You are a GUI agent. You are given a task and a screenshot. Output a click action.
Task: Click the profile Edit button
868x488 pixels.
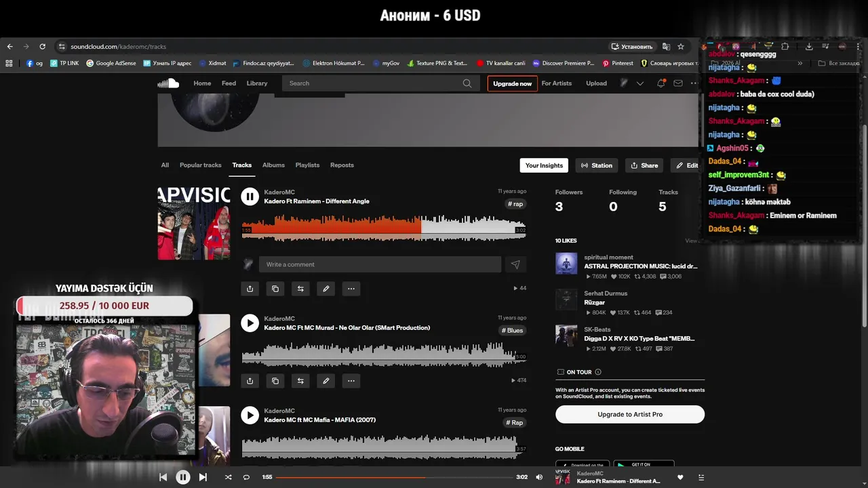click(686, 165)
